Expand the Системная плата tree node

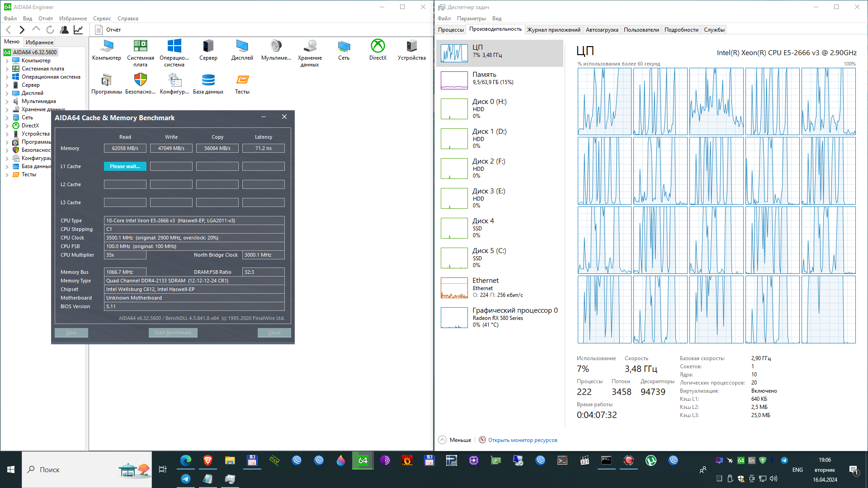[x=7, y=69]
